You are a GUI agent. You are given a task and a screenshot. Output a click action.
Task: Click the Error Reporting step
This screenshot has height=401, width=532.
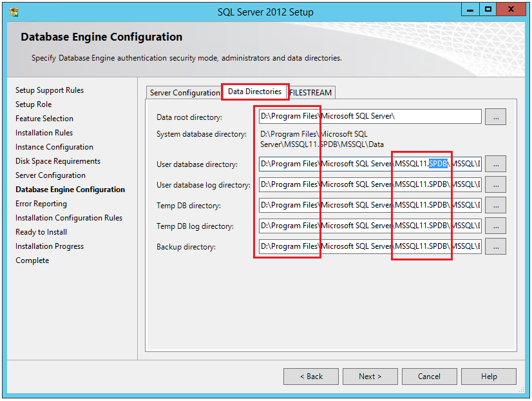(x=41, y=204)
